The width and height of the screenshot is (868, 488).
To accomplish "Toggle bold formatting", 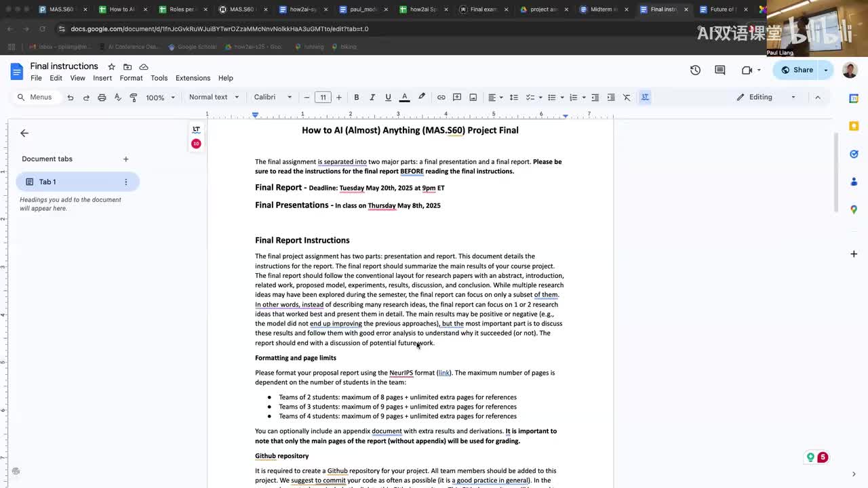I will (356, 97).
